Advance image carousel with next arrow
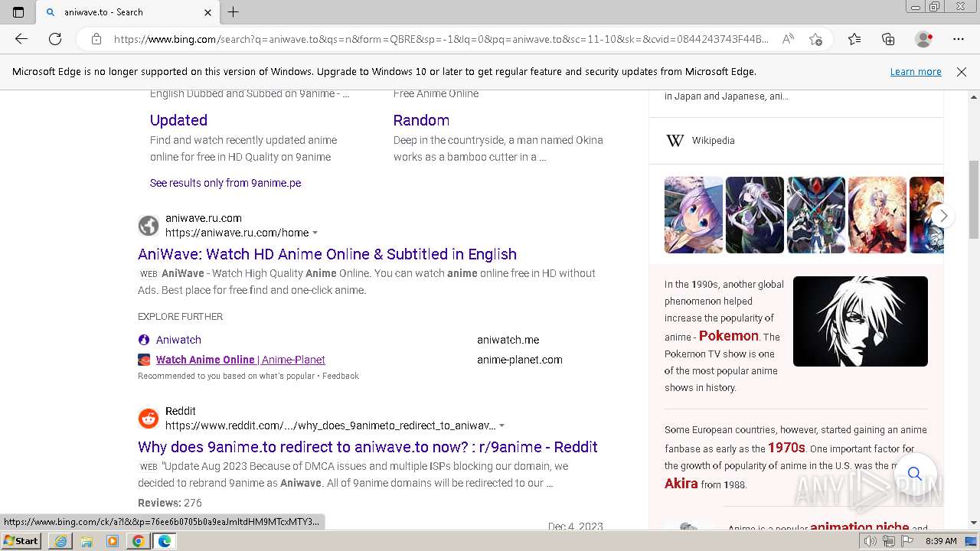 [x=943, y=216]
